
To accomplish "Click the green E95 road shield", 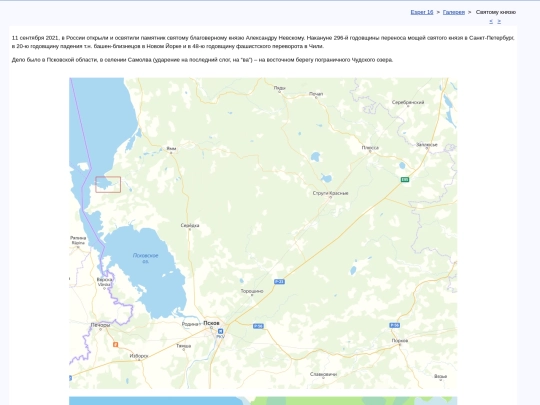I will [x=405, y=179].
